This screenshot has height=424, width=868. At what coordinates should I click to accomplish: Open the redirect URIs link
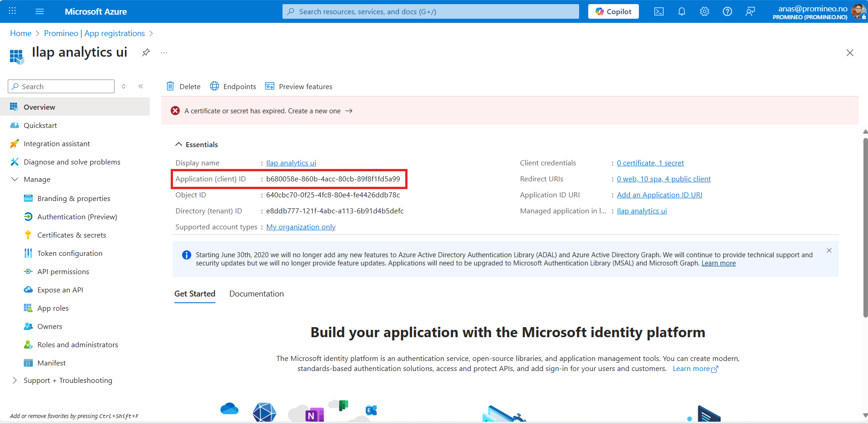pyautogui.click(x=664, y=179)
